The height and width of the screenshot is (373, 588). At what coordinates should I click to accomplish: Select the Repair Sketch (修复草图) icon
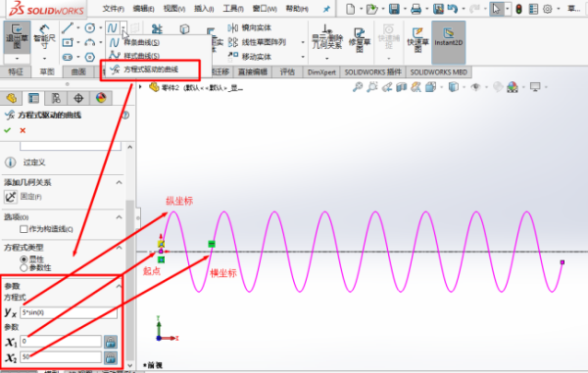click(360, 40)
